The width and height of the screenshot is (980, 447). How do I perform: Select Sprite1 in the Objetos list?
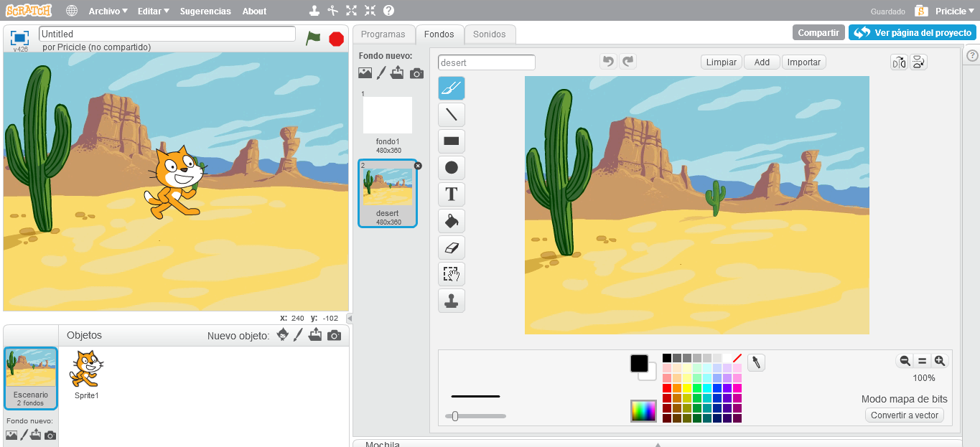(x=86, y=374)
